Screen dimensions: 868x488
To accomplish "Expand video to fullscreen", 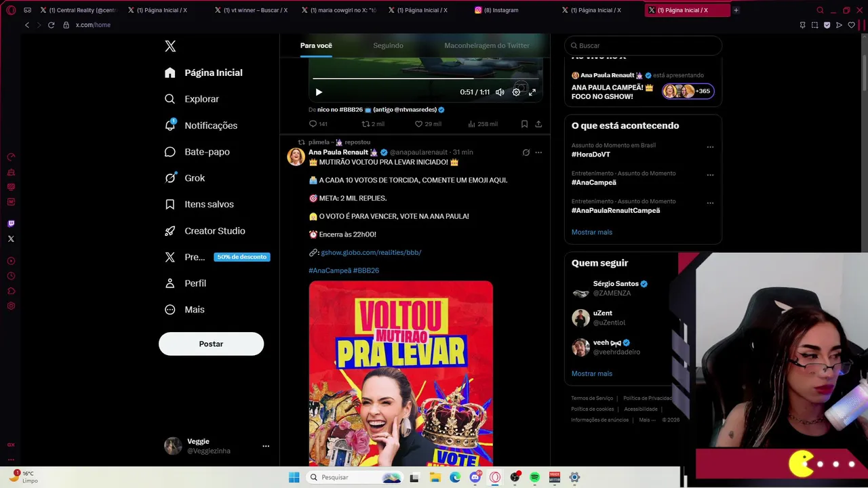I will click(x=532, y=92).
